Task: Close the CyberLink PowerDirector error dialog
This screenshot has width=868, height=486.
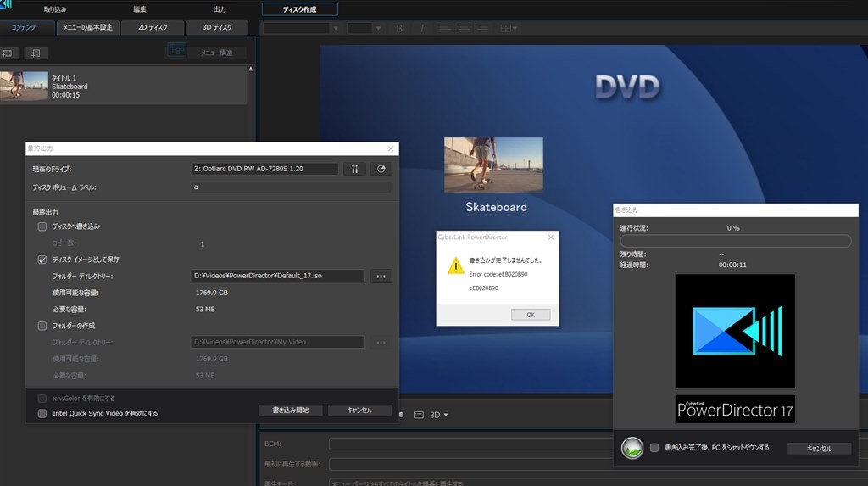Action: pos(551,237)
